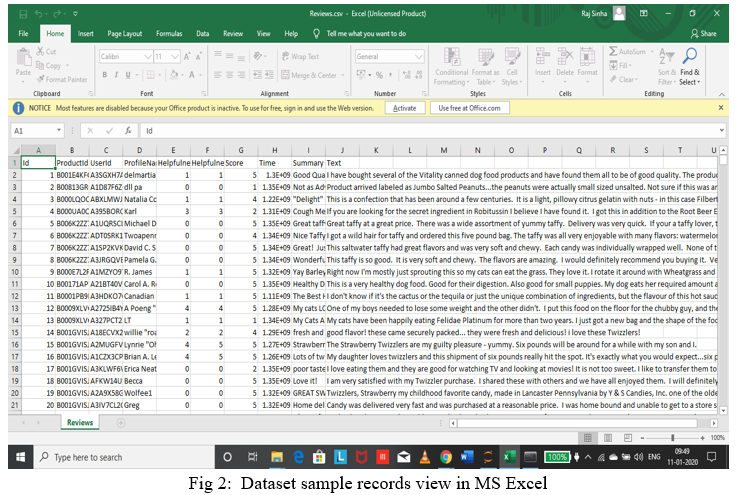Image resolution: width=744 pixels, height=495 pixels.
Task: Switch to Page Layout view in status bar
Action: click(608, 438)
